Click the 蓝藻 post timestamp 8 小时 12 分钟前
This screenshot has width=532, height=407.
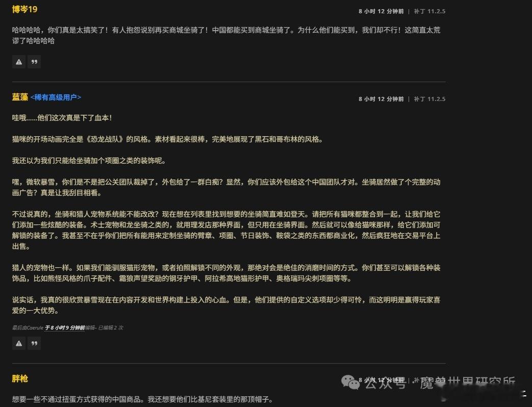(381, 99)
